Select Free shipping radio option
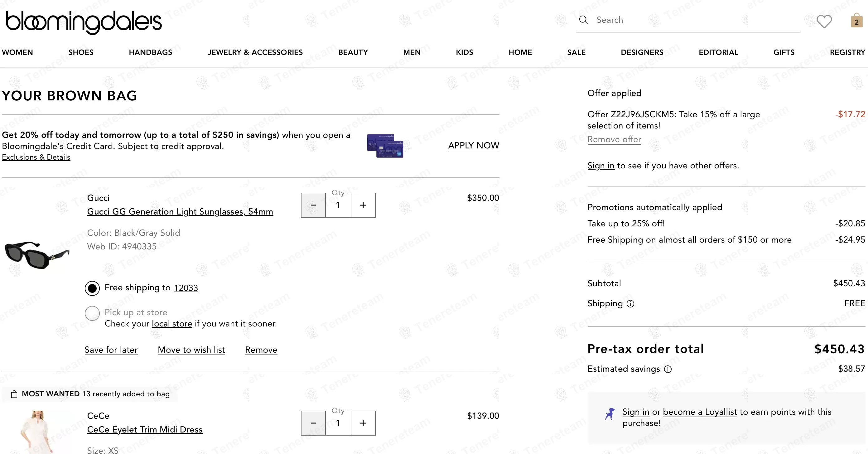 tap(92, 288)
